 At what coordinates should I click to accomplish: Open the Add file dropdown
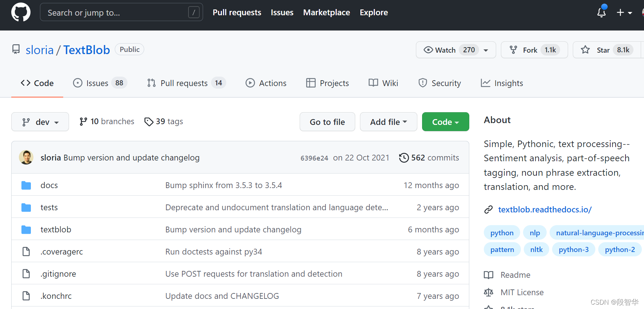[x=388, y=122]
